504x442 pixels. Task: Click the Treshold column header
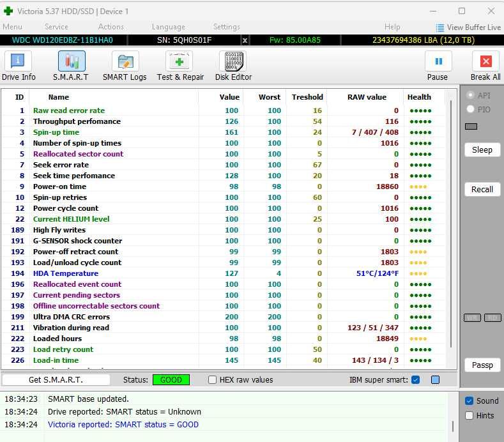[307, 97]
